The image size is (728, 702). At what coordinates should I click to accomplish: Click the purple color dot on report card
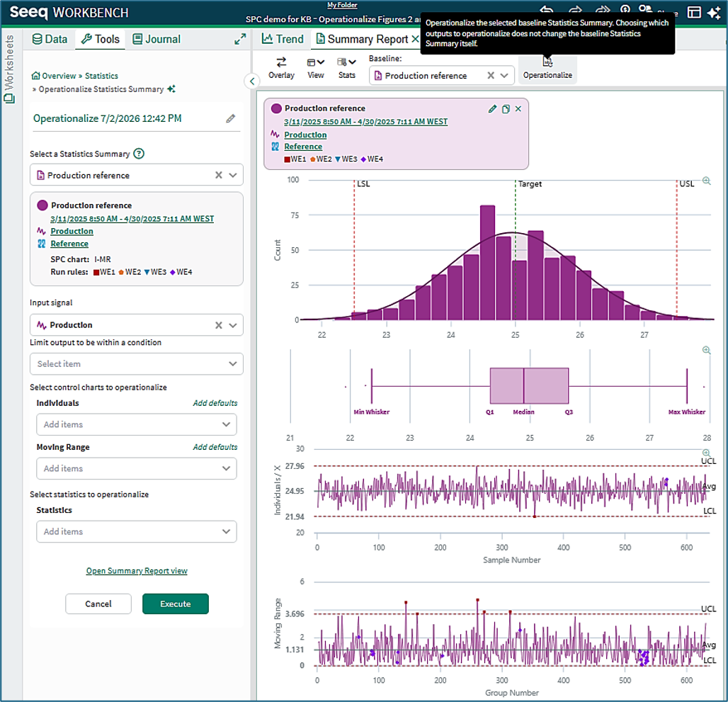point(276,108)
